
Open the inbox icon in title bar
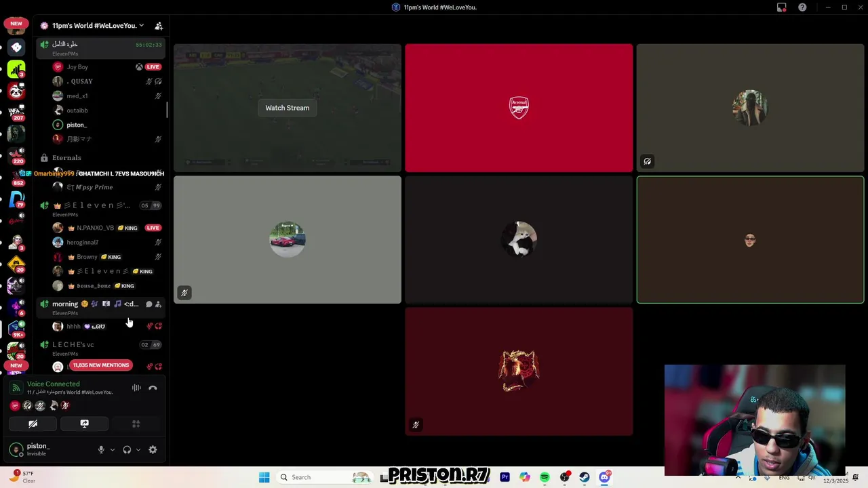click(781, 7)
